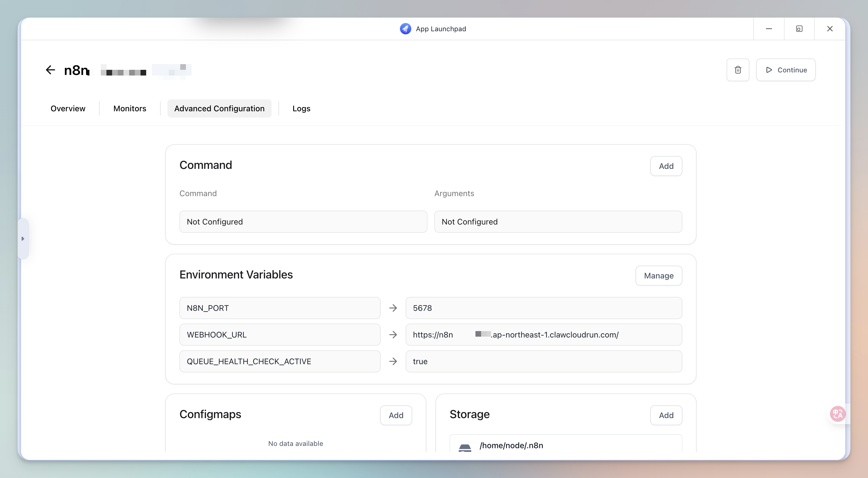Open the Logs tab

point(301,108)
